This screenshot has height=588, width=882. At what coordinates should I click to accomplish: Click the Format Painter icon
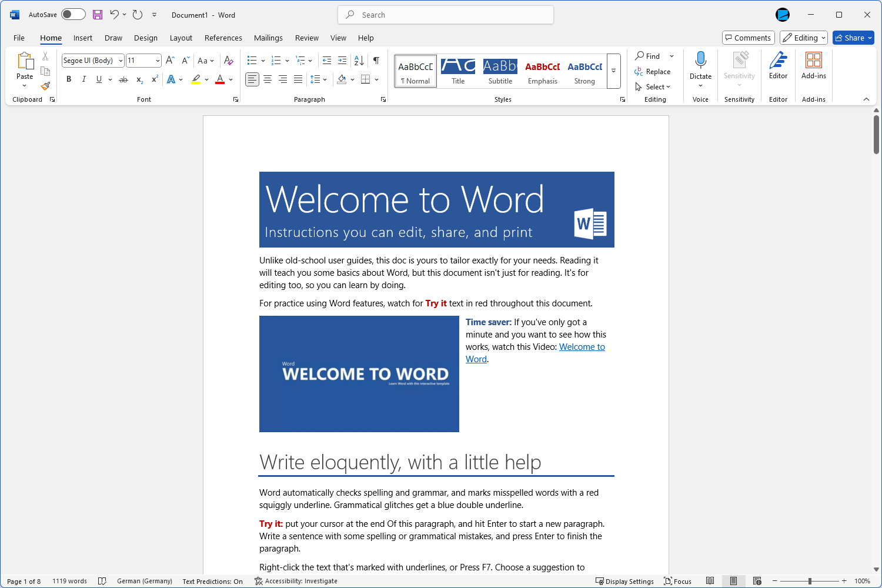coord(45,85)
